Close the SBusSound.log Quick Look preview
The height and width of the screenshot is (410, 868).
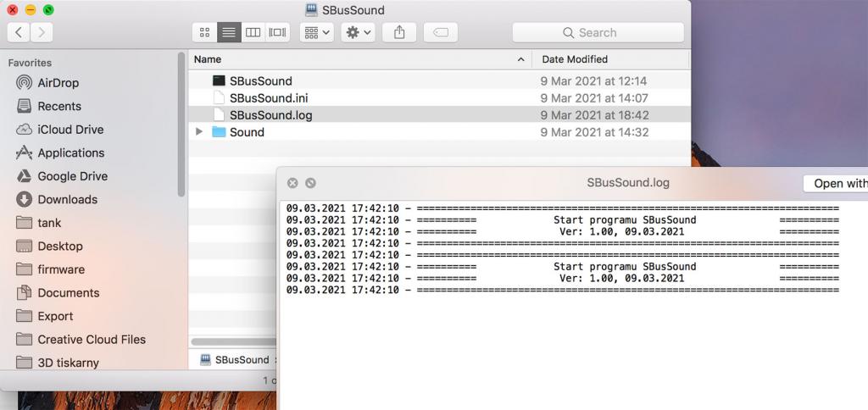point(292,183)
